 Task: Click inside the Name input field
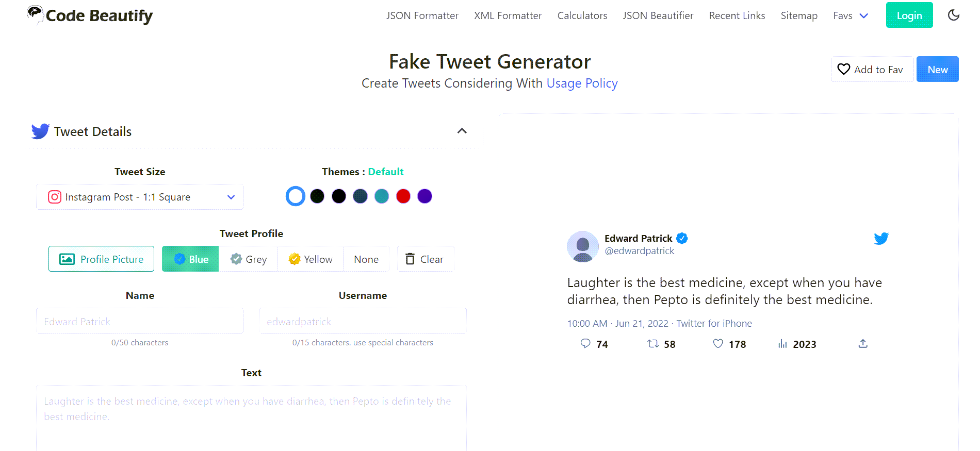(140, 321)
